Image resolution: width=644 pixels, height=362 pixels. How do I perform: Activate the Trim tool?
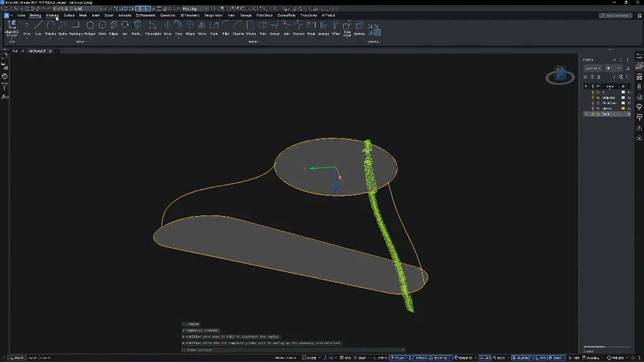(x=262, y=28)
